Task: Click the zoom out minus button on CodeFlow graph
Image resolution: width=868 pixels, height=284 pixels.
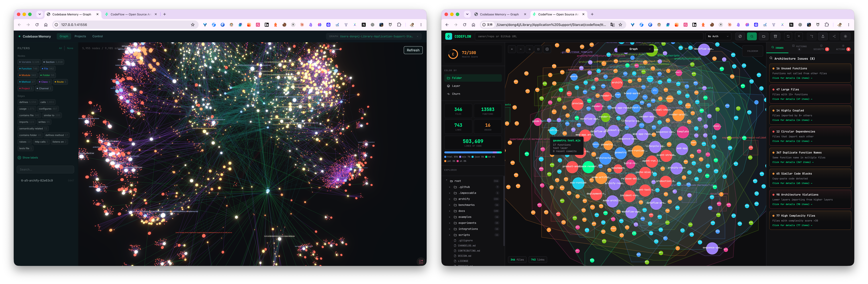Action: 521,49
